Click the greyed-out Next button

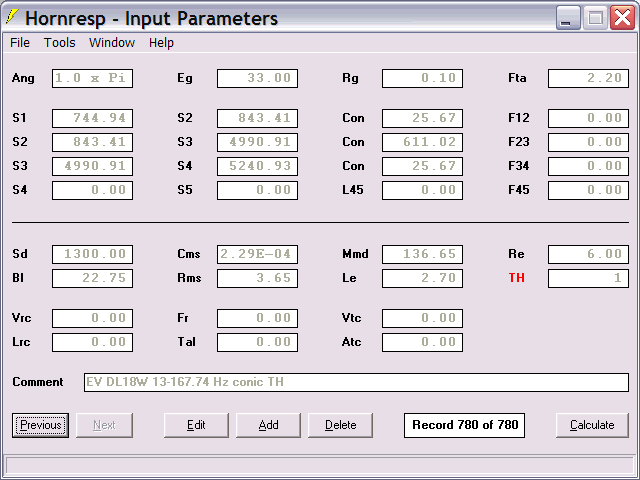pyautogui.click(x=104, y=425)
